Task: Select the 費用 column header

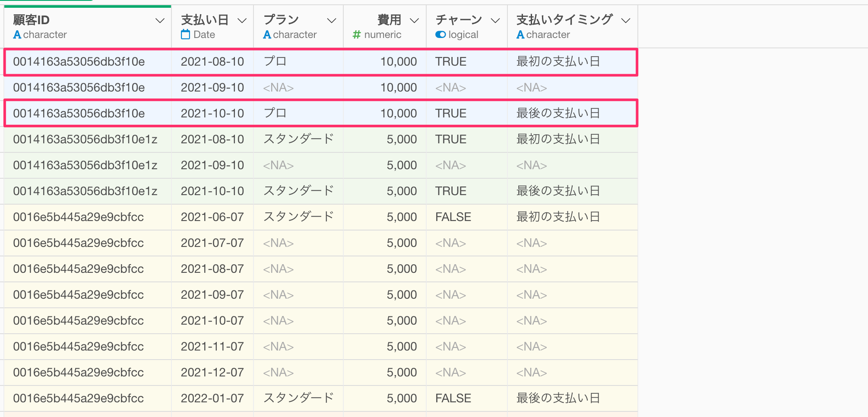Action: (389, 20)
